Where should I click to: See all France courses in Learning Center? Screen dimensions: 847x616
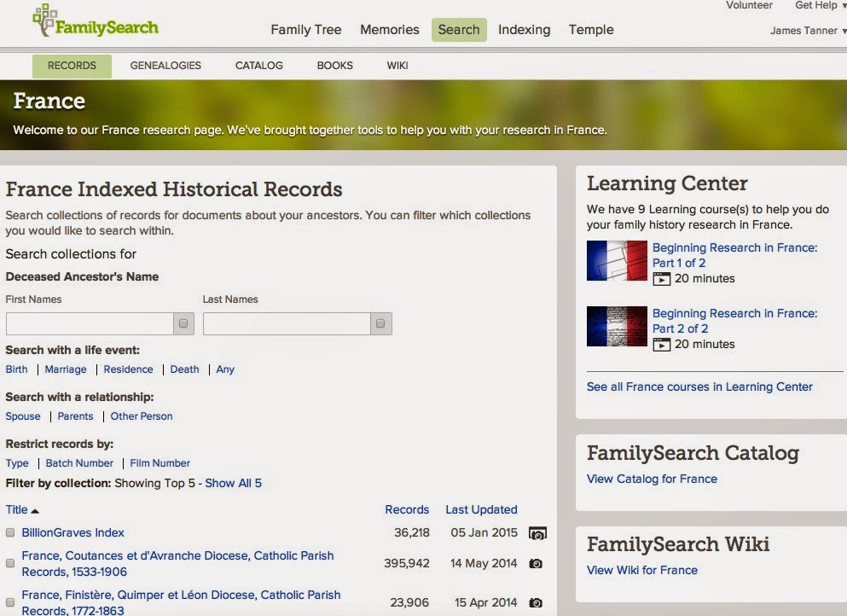pos(699,386)
